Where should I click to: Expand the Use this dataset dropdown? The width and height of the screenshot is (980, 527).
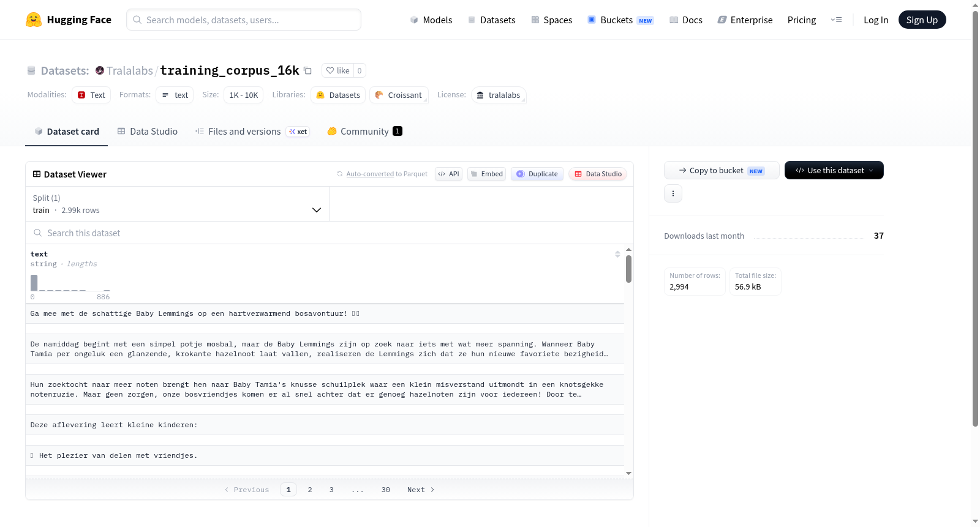point(834,170)
